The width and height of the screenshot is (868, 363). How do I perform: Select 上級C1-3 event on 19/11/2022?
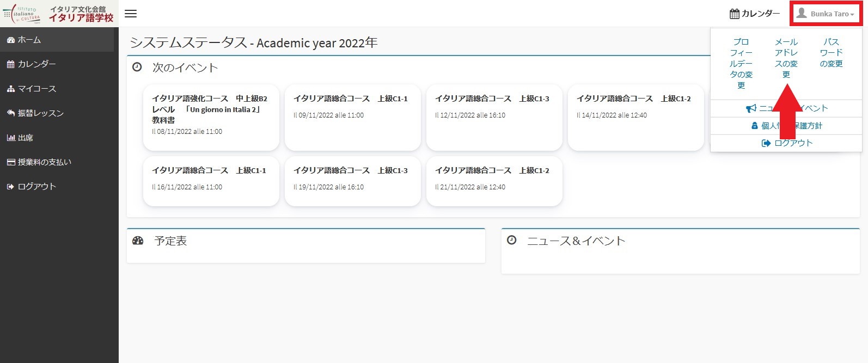pyautogui.click(x=352, y=181)
